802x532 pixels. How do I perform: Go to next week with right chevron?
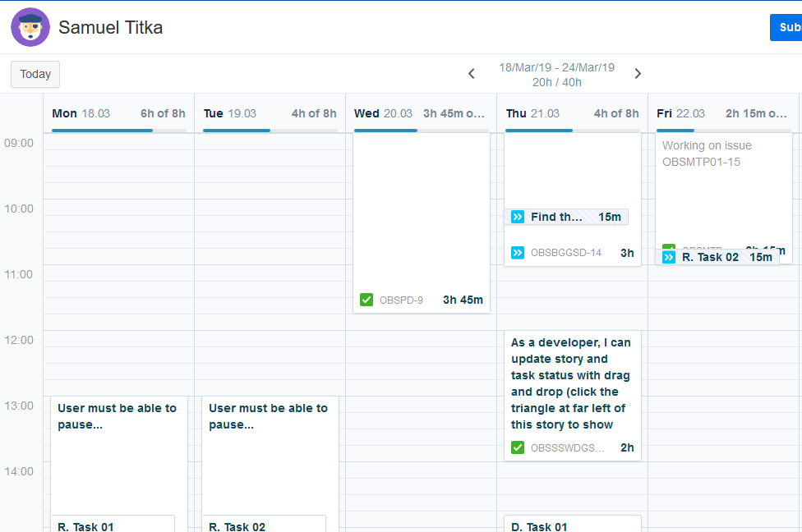[638, 74]
